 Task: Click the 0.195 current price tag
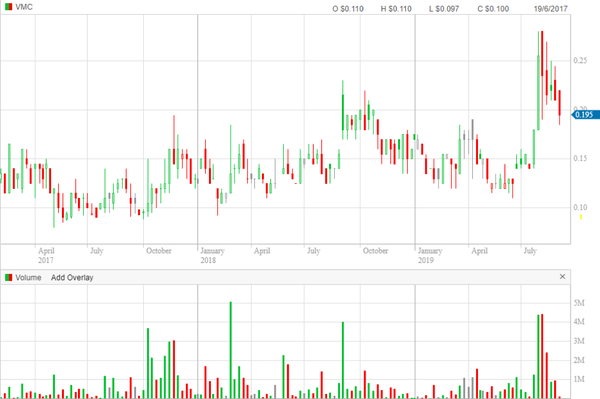[585, 115]
